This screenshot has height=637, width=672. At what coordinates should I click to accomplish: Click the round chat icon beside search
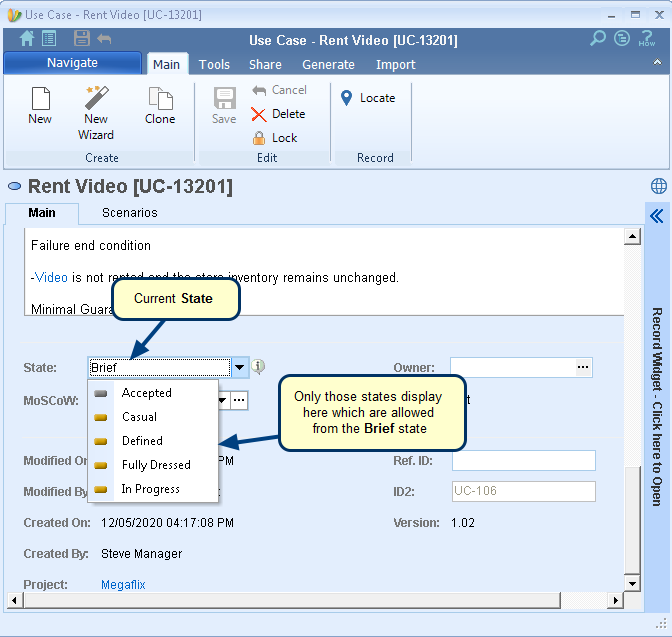pyautogui.click(x=621, y=38)
